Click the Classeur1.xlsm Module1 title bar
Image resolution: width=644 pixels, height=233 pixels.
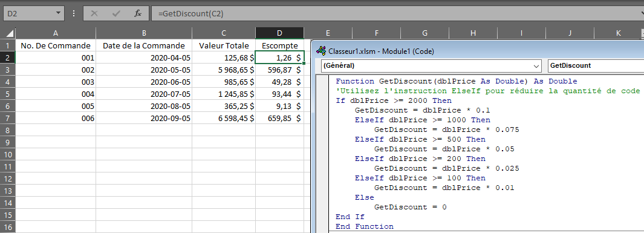pos(478,51)
